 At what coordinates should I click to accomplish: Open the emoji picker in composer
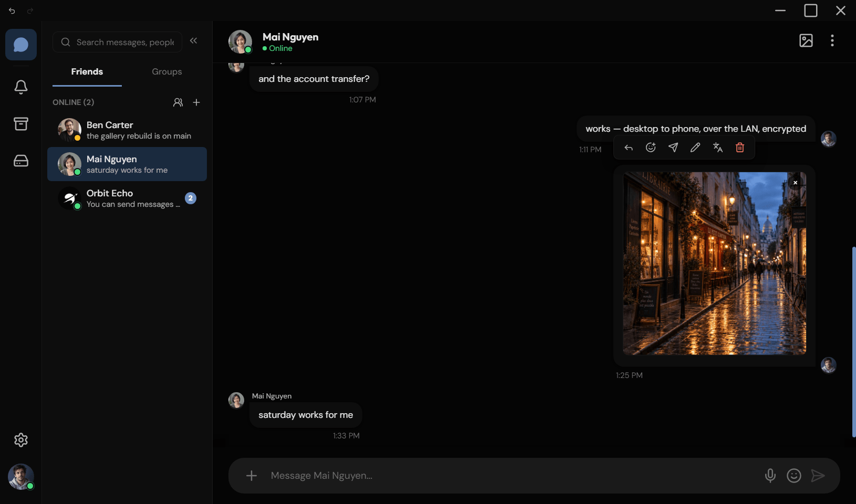click(794, 476)
